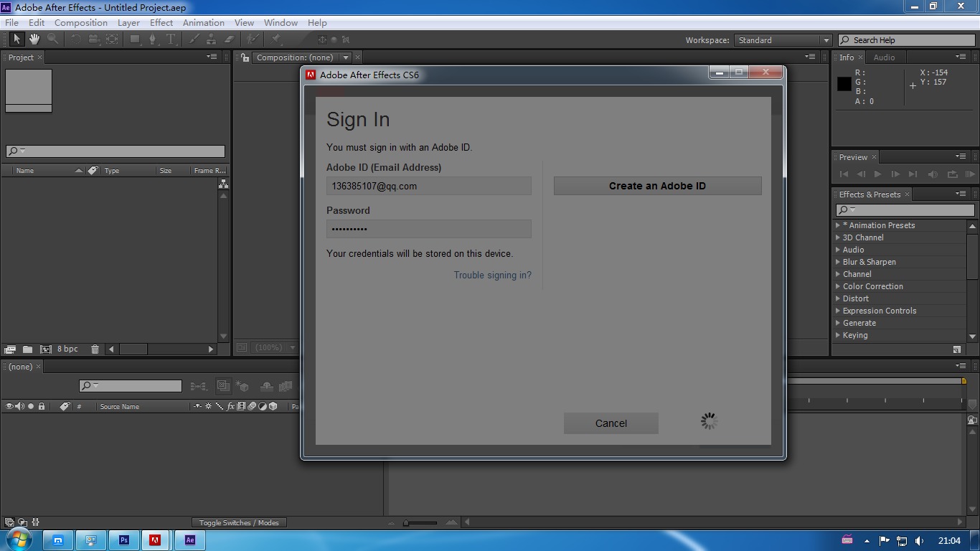Switch to the Audio tab
Screen dimensions: 980x551
pos(885,57)
